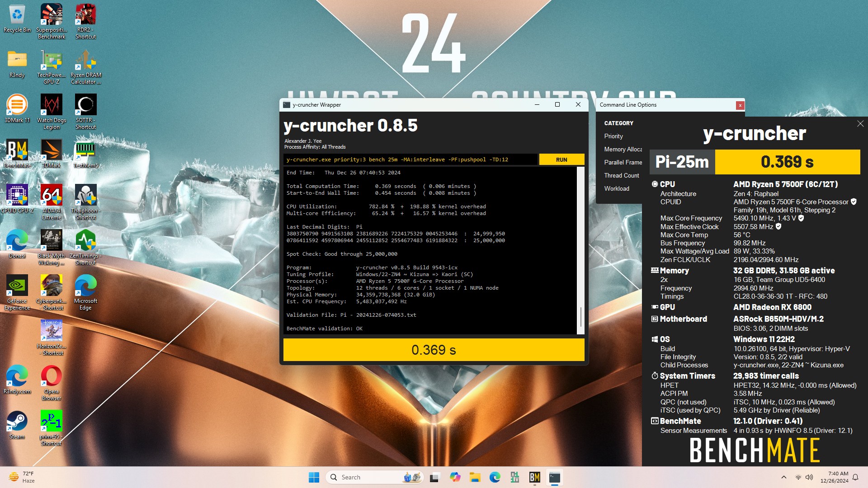Click the AMD Ryzen 5 7500F CPU heading
Viewport: 868px width, 488px height.
(x=785, y=184)
